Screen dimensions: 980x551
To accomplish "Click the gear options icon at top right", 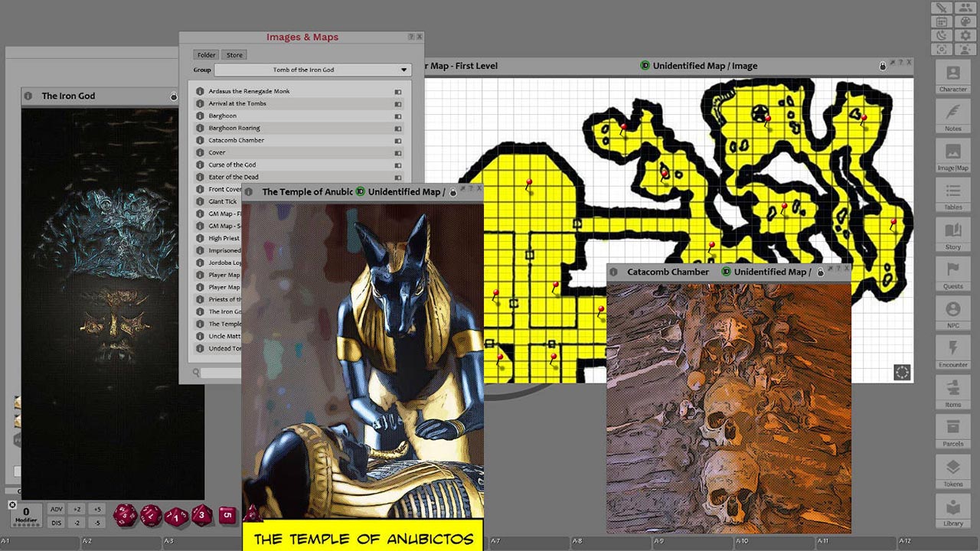I will (x=965, y=35).
